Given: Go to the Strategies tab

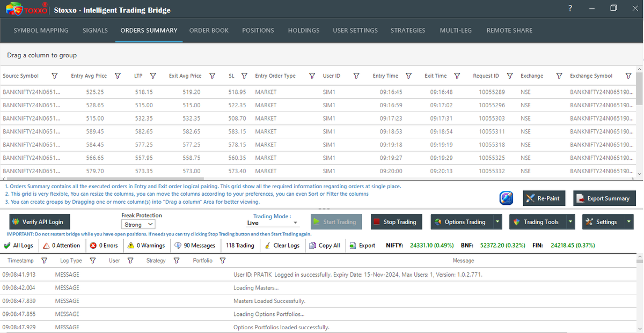Looking at the screenshot, I should pos(408,31).
